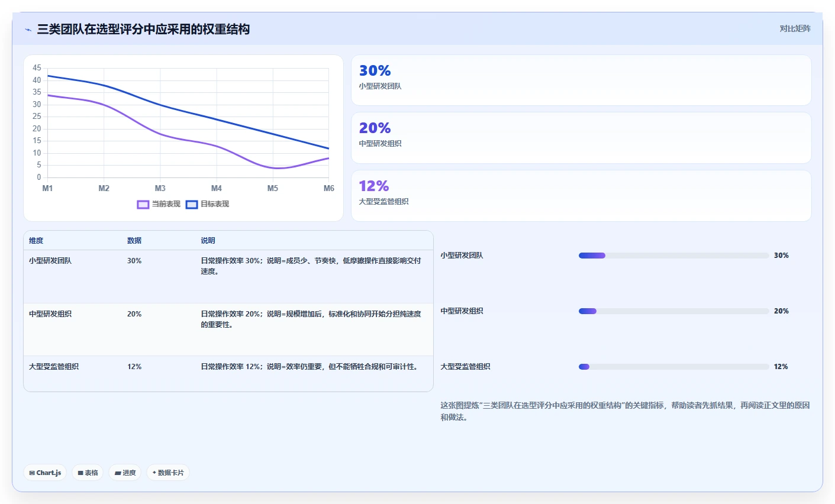835x504 pixels.
Task: Toggle the 当前表现 legend swatch
Action: click(143, 204)
